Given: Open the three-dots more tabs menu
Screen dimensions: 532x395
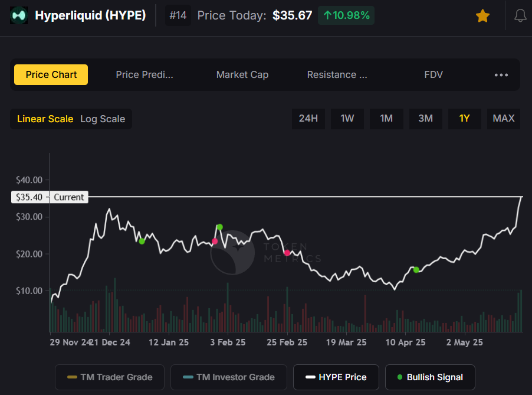Looking at the screenshot, I should [x=501, y=75].
